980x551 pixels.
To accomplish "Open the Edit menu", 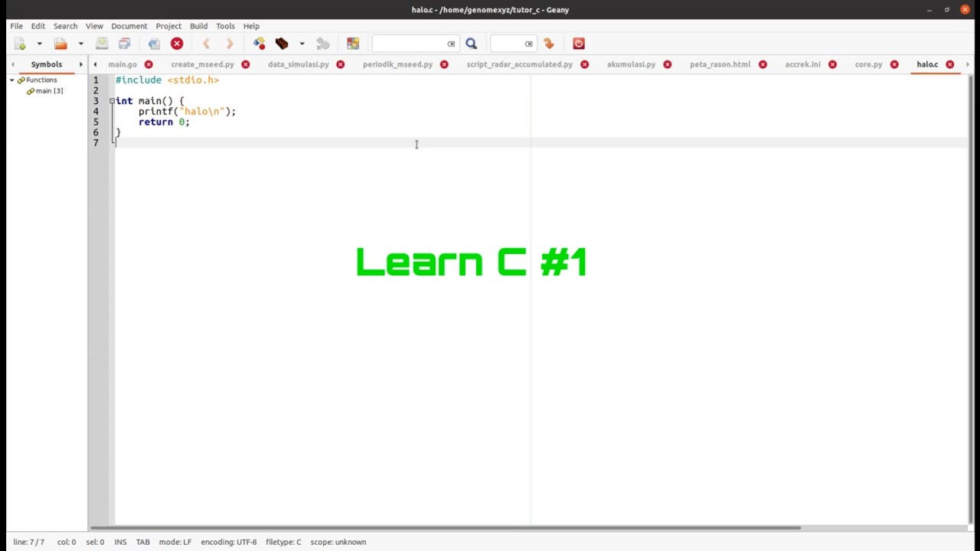I will tap(38, 26).
